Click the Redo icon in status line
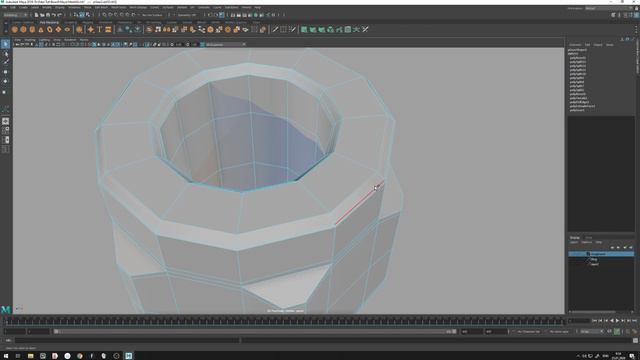 pos(60,15)
